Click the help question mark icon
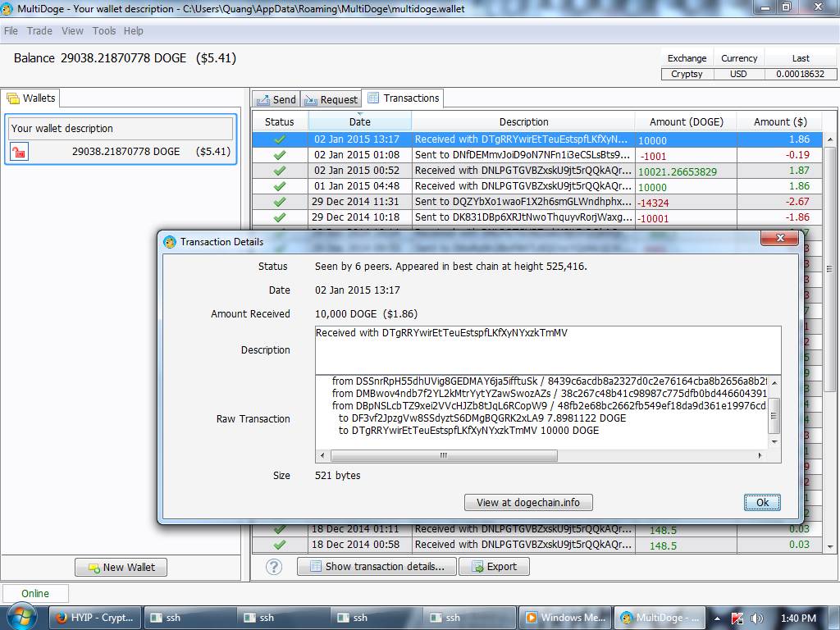Screen dimensions: 840x630 pyautogui.click(x=274, y=567)
